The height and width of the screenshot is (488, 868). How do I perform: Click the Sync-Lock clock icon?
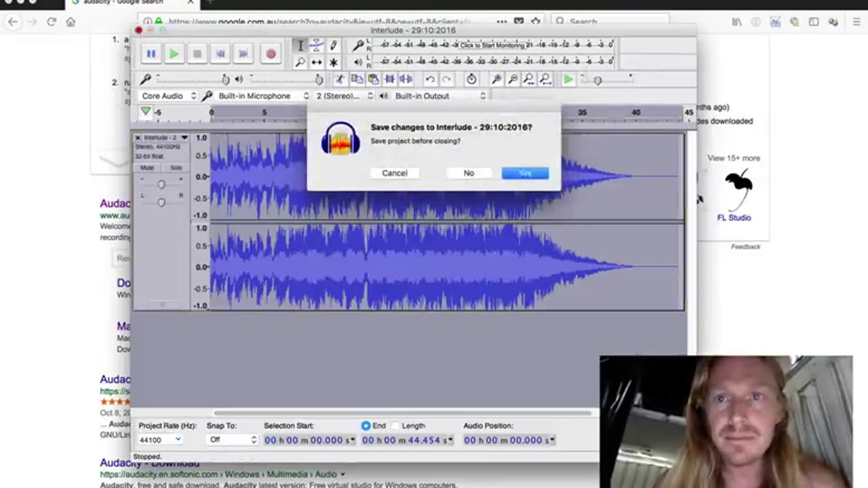coord(471,79)
